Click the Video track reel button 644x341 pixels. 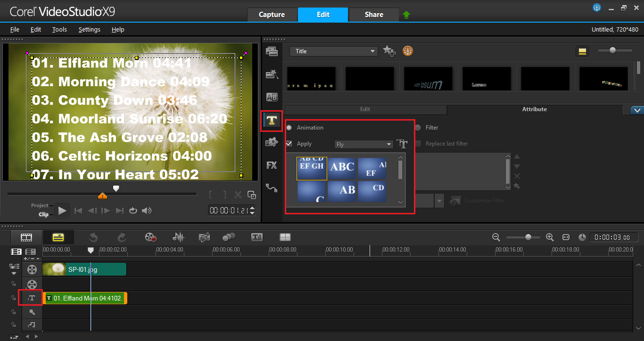coord(32,270)
